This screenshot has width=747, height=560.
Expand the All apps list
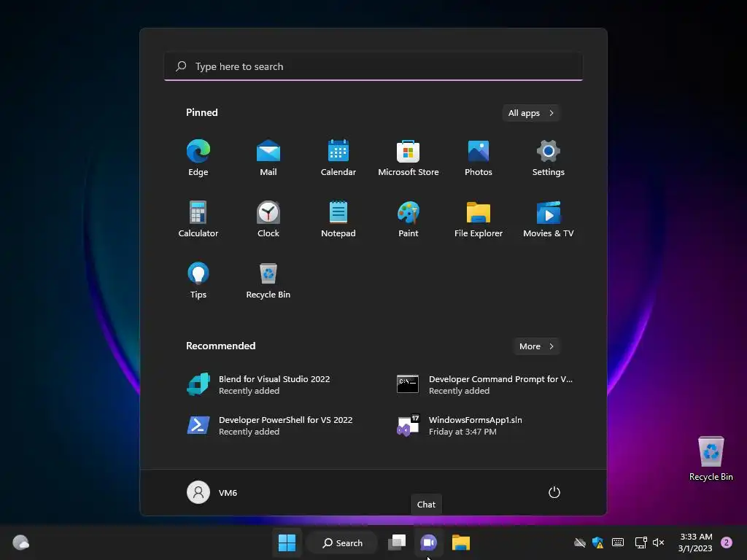point(531,113)
